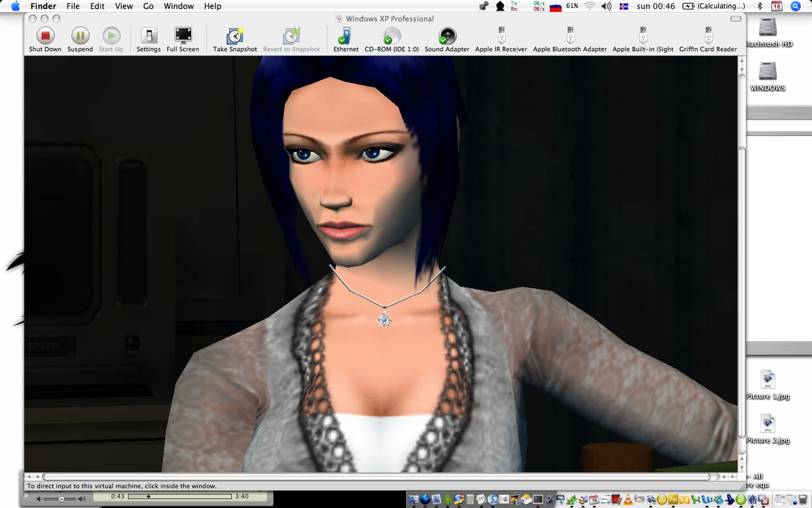Screen dimensions: 812x508
Task: Click the vertical scroll down arrow in VM window
Action: click(742, 467)
